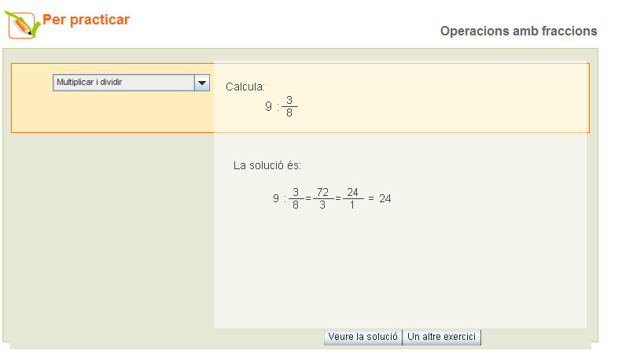The image size is (644, 362).
Task: Click the "Per practicar" heading
Action: [86, 20]
